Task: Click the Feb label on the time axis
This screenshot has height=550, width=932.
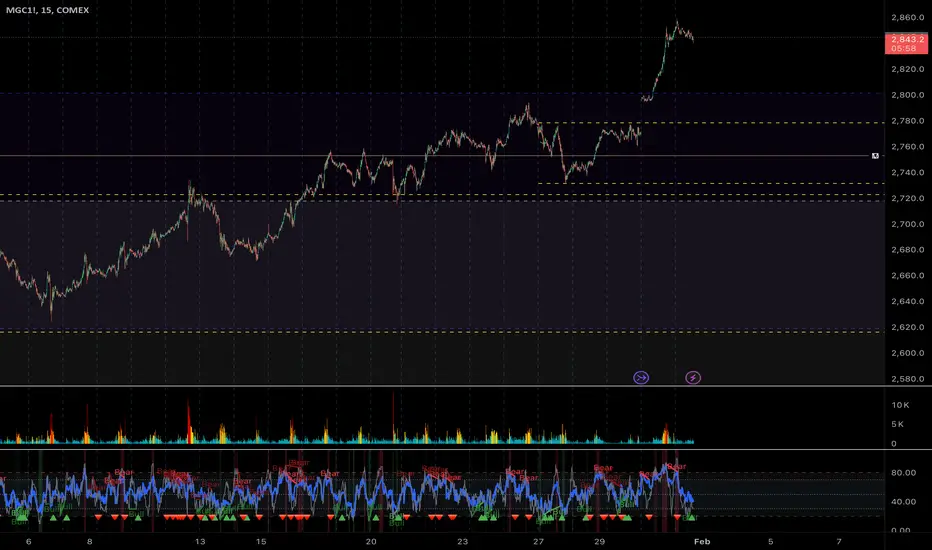Action: coord(702,542)
